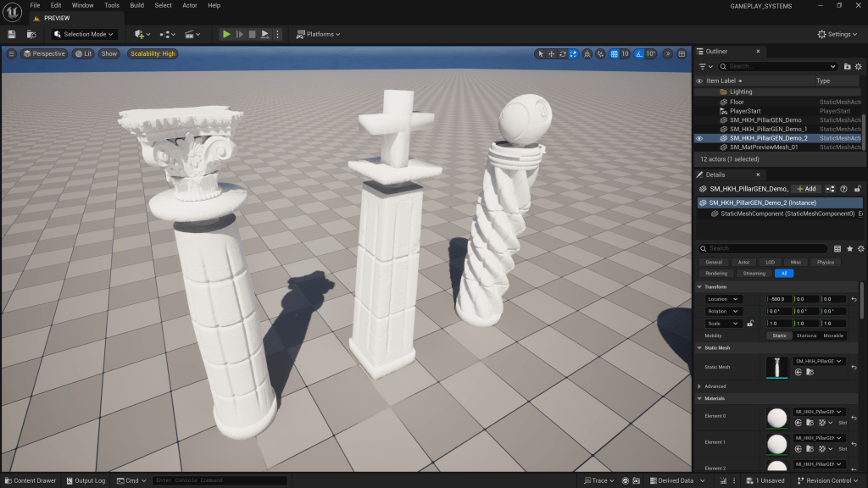Open Outliner settings gear icon
Viewport: 868px width, 488px height.
[x=860, y=66]
